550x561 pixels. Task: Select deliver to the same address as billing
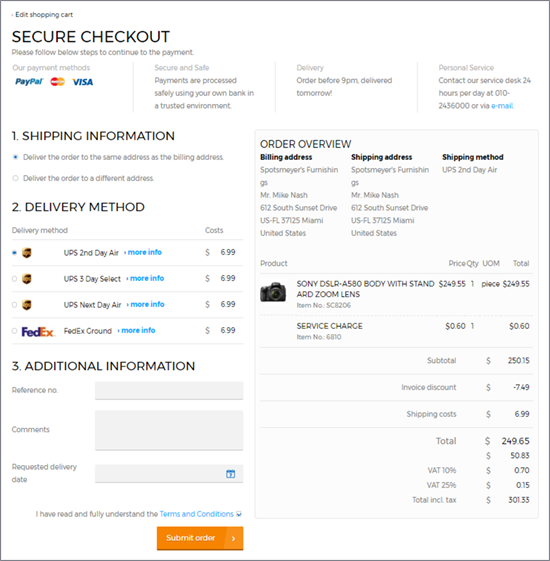(15, 157)
